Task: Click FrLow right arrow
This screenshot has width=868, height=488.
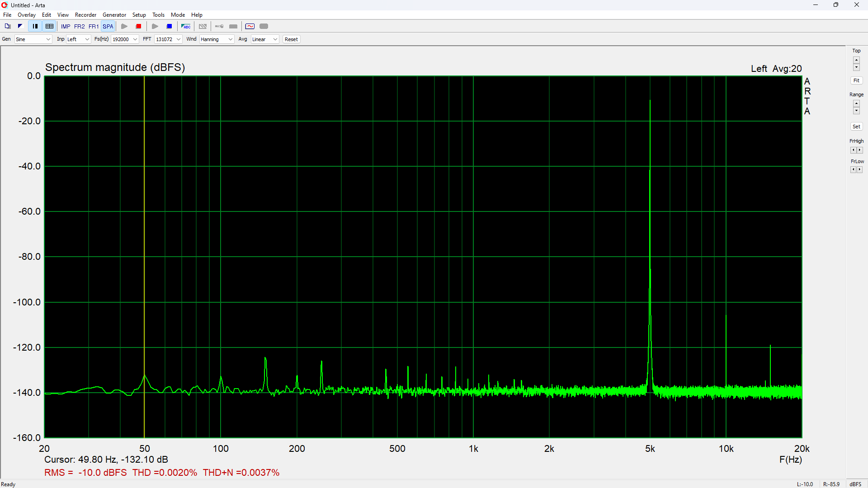Action: [860, 169]
